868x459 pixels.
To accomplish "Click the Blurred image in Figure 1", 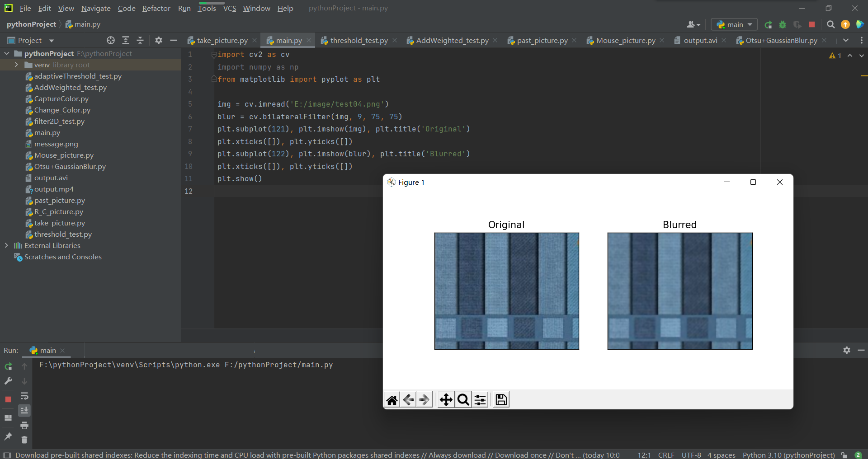I will click(x=680, y=291).
